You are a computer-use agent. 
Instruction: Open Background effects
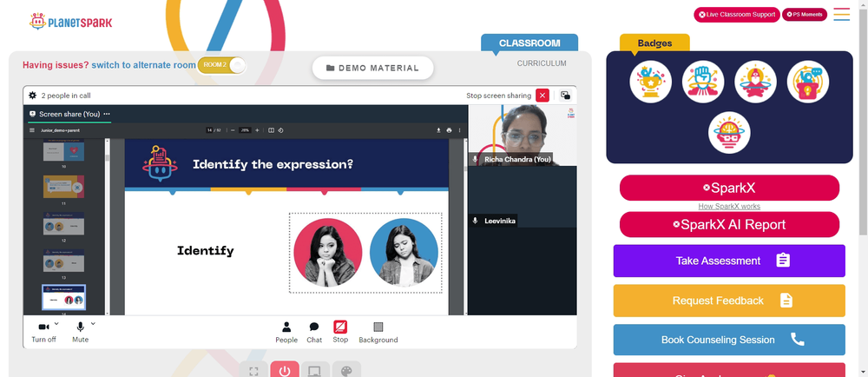click(378, 332)
